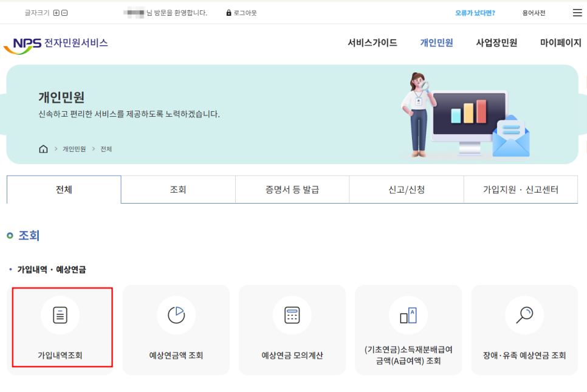Switch to the 조회 tab

coord(178,189)
